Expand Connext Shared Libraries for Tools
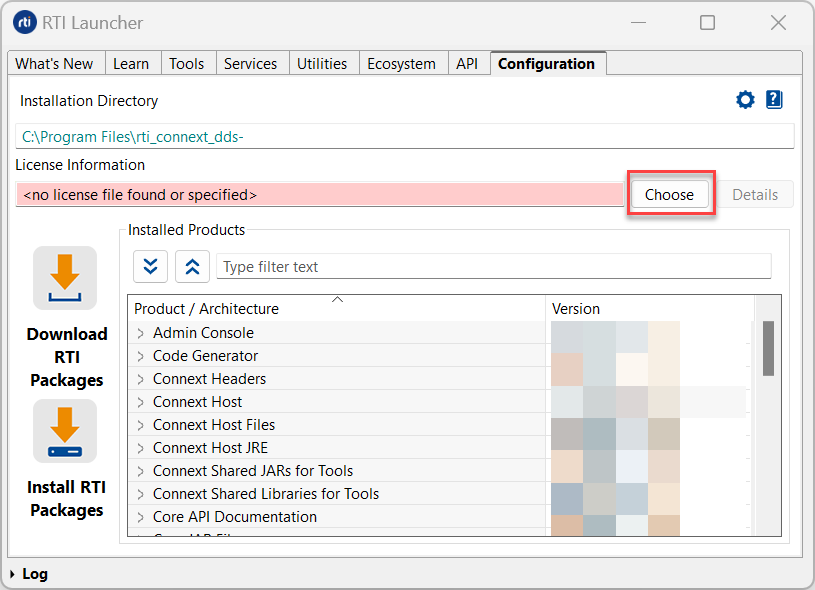This screenshot has width=815, height=590. click(x=140, y=494)
